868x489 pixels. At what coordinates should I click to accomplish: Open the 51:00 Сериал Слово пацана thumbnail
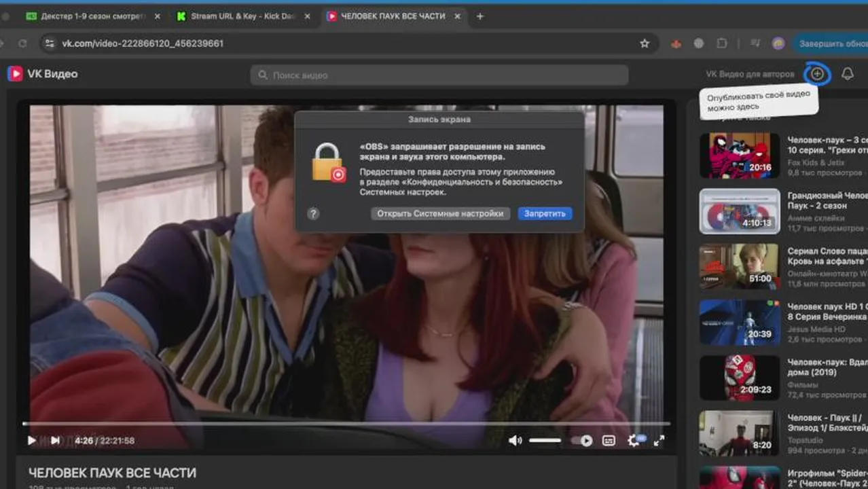coord(740,267)
